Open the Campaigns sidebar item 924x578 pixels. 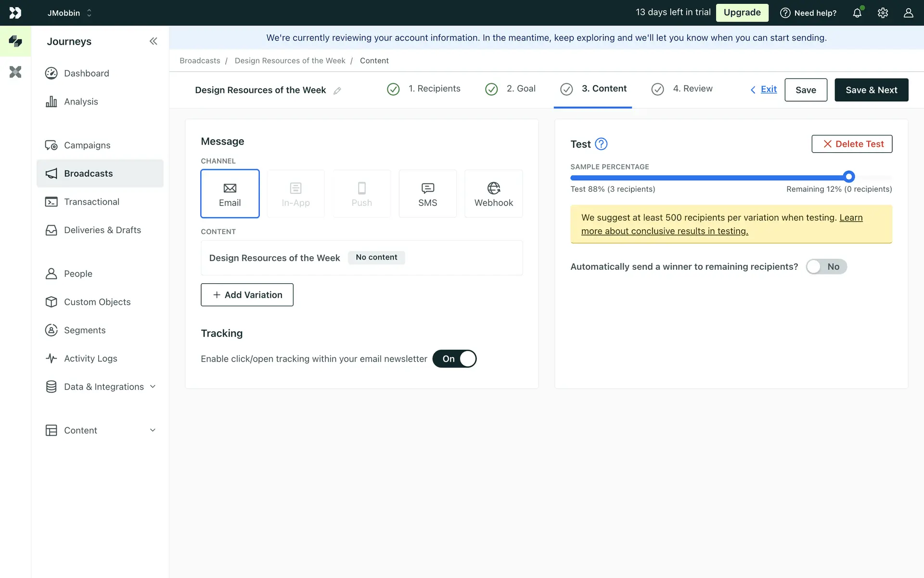click(87, 145)
